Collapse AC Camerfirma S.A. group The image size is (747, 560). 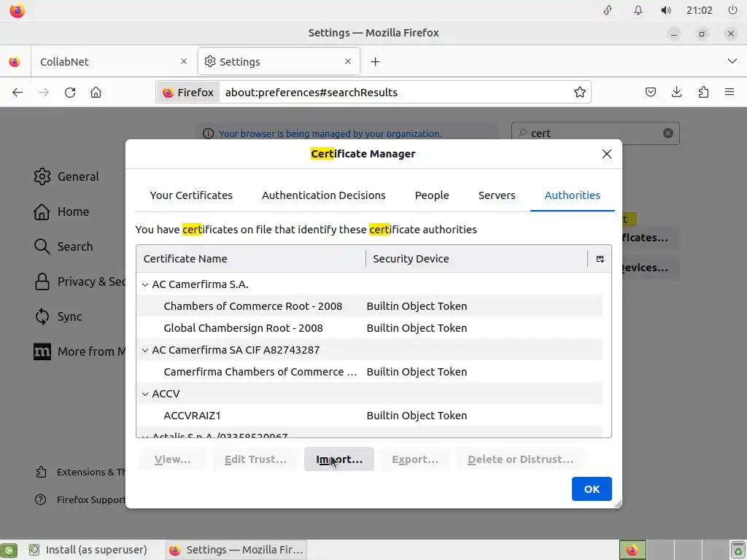(145, 285)
